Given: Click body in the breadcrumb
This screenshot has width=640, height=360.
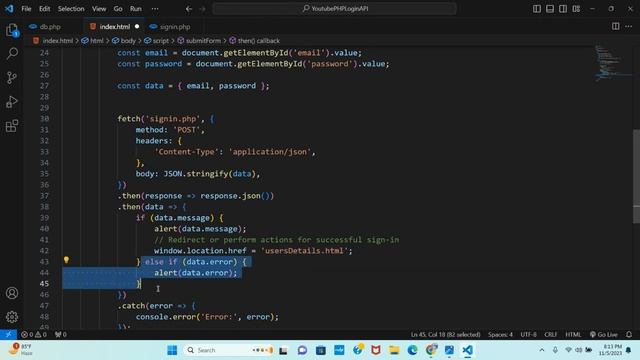Looking at the screenshot, I should [x=128, y=41].
